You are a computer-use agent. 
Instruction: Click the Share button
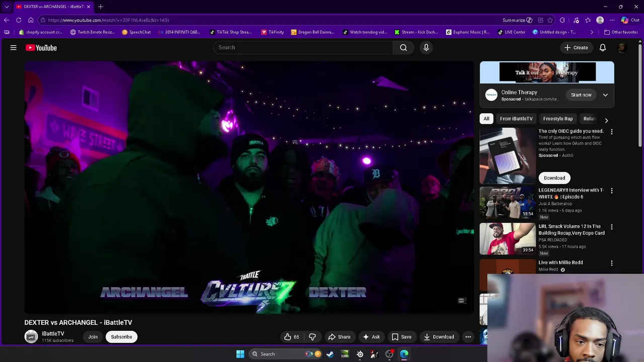coord(339,337)
